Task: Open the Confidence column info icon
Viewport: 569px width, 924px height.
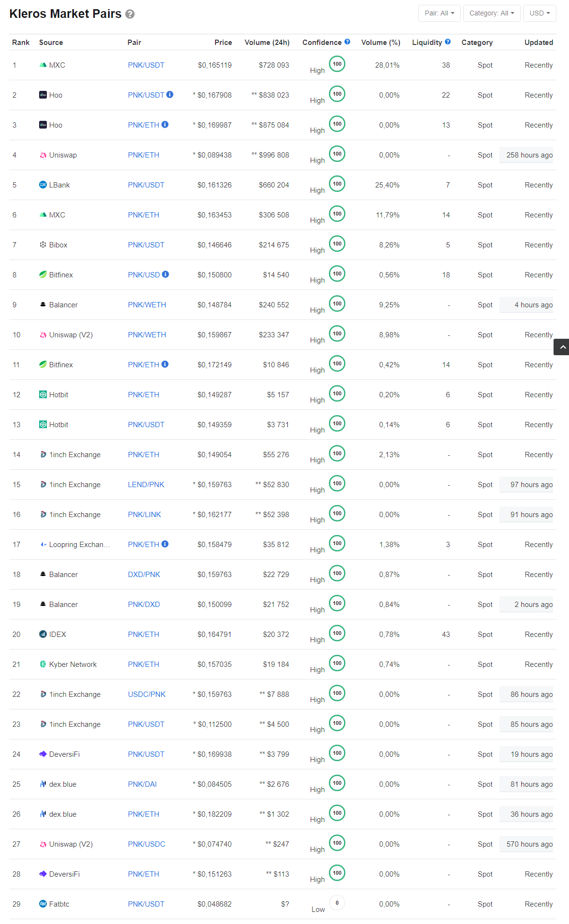Action: pyautogui.click(x=347, y=42)
